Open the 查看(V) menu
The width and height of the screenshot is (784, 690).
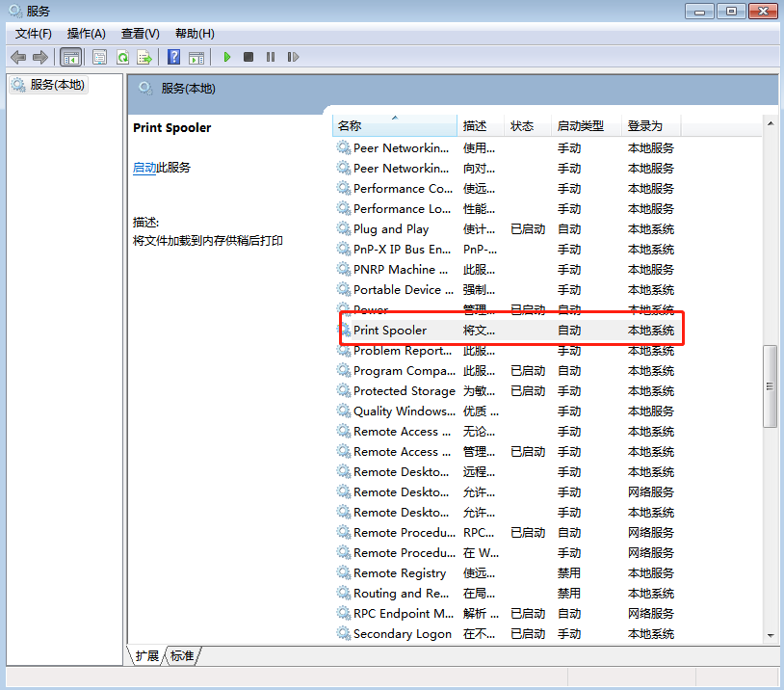(x=140, y=34)
